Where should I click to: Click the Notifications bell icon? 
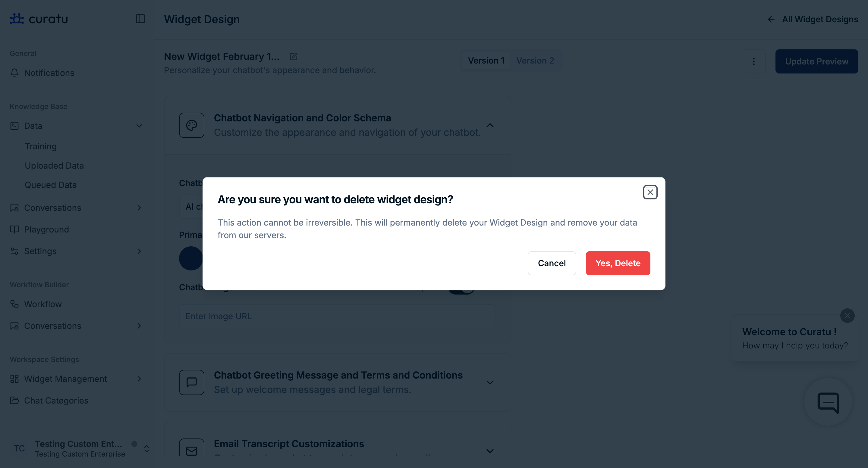coord(14,73)
